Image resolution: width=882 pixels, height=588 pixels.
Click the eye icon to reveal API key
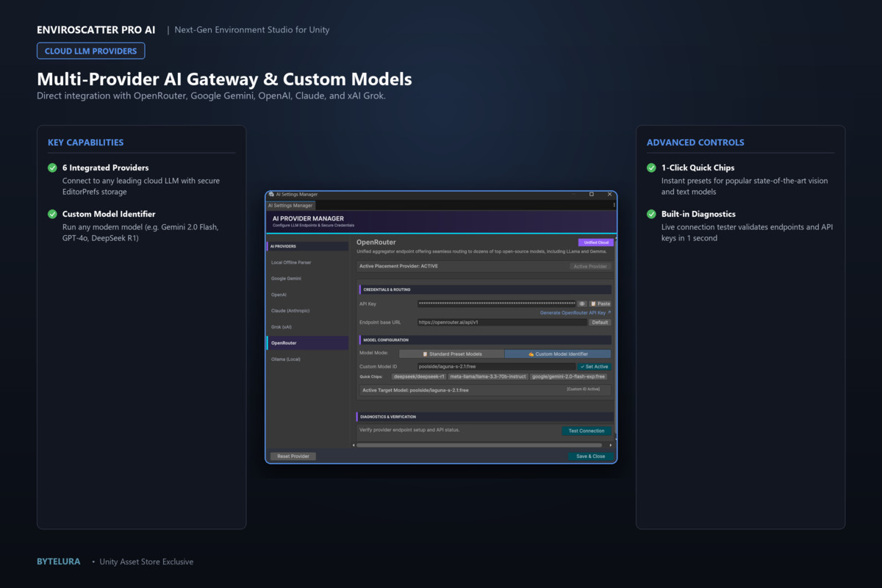pyautogui.click(x=581, y=303)
